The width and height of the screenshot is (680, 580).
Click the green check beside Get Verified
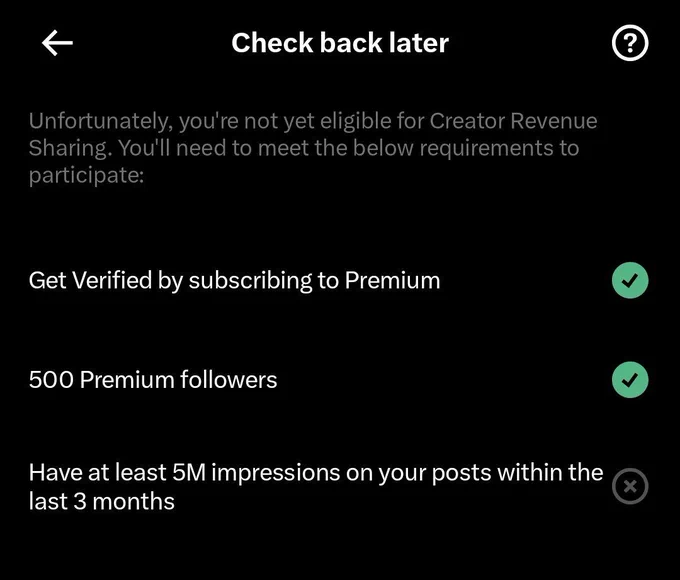point(630,280)
